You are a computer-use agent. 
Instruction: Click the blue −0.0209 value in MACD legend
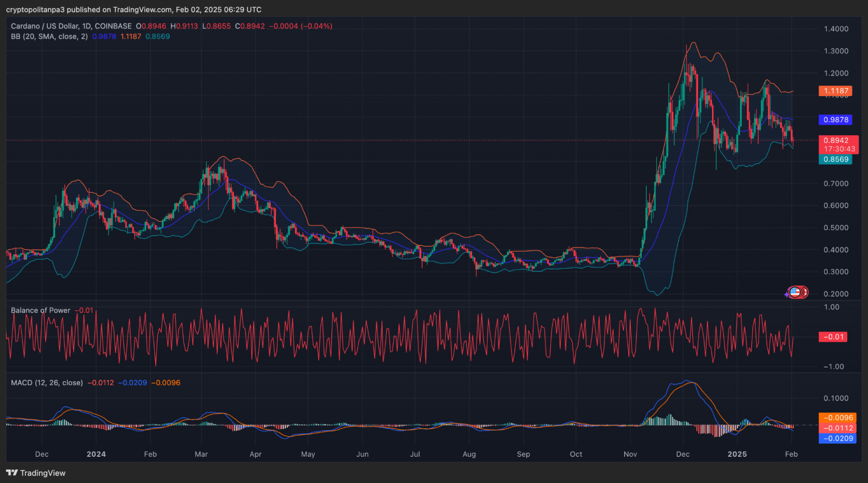(132, 383)
